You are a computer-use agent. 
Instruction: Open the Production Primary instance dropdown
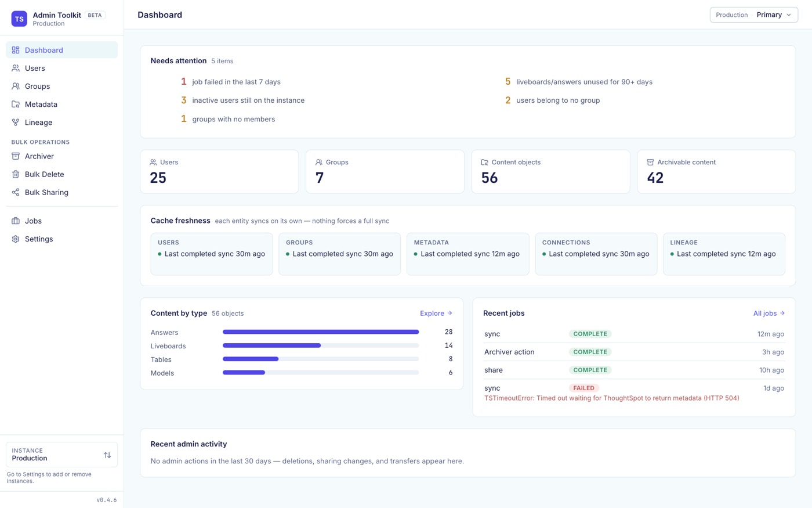pos(754,15)
